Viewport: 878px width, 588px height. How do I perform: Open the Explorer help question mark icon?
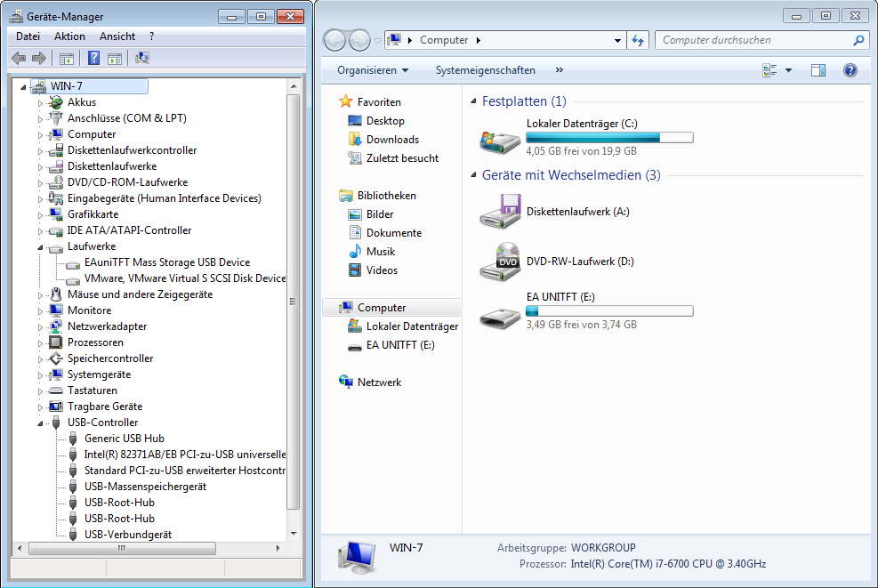(x=850, y=70)
